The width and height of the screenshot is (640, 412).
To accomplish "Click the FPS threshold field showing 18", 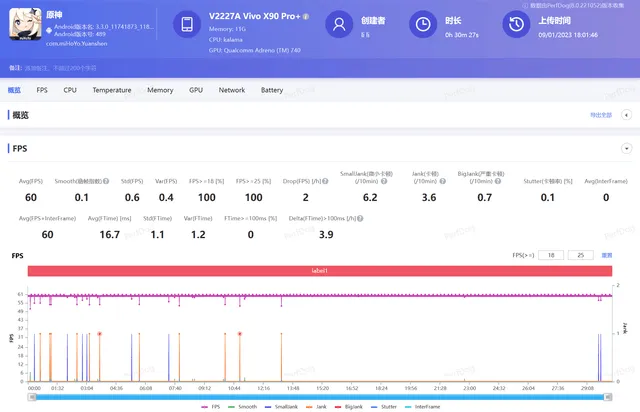I will 550,255.
